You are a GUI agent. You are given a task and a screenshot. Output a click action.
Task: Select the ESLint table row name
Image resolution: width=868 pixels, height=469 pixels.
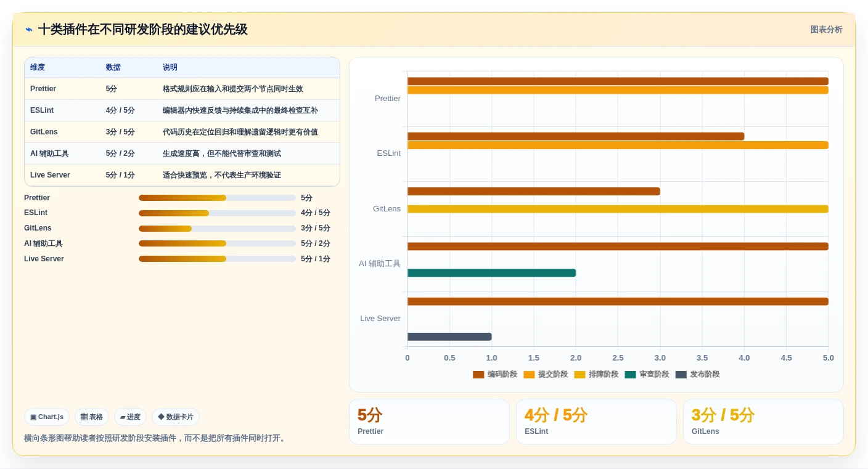click(42, 110)
